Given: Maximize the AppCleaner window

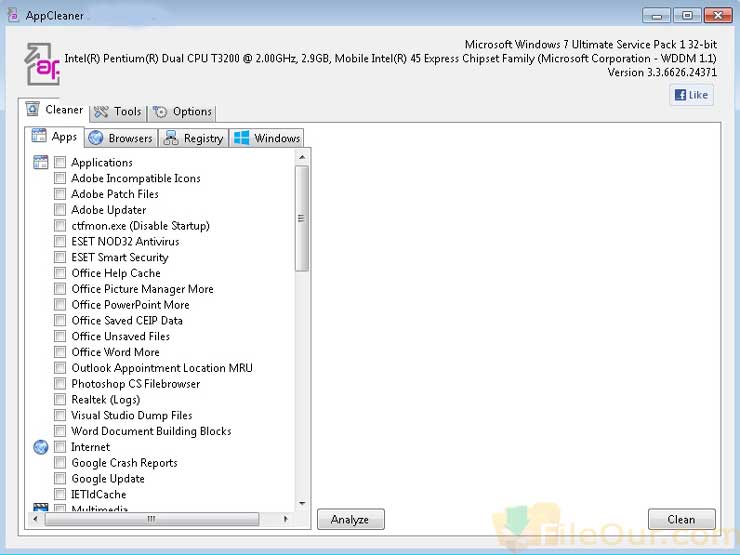Looking at the screenshot, I should 687,16.
